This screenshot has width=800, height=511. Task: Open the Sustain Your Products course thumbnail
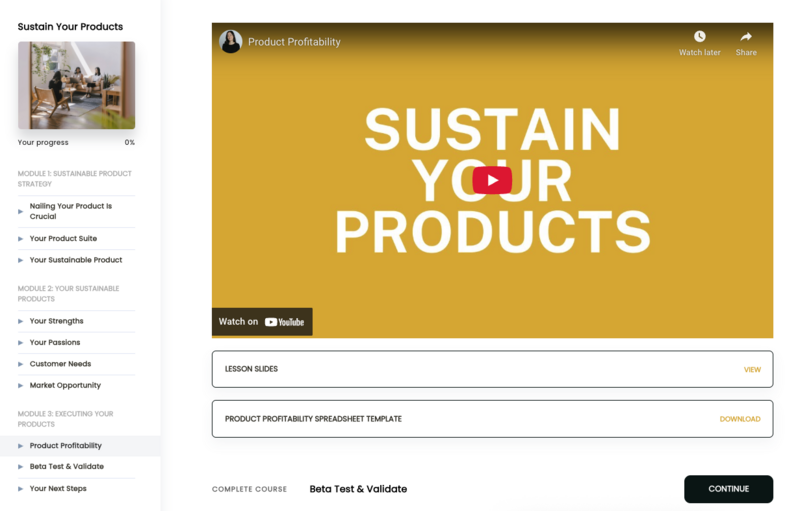pos(77,85)
